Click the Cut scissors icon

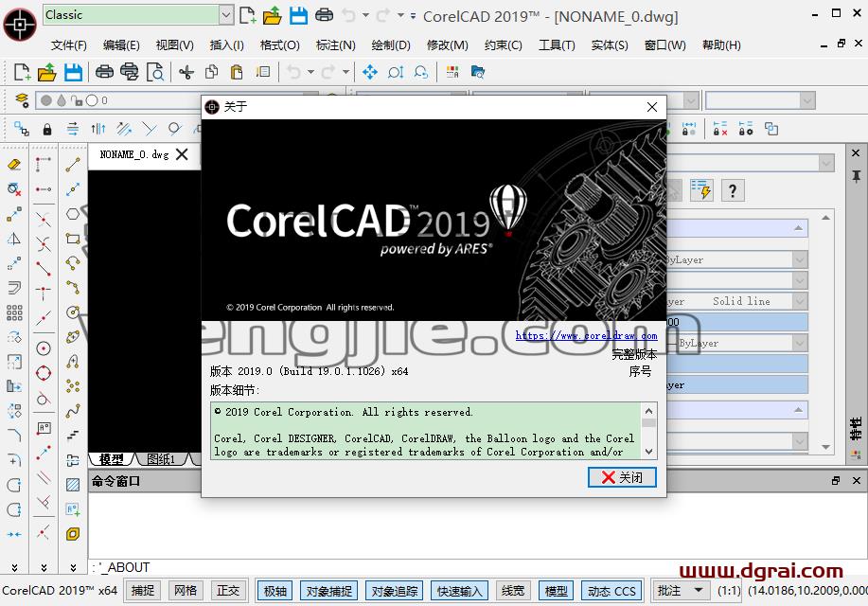coord(186,72)
